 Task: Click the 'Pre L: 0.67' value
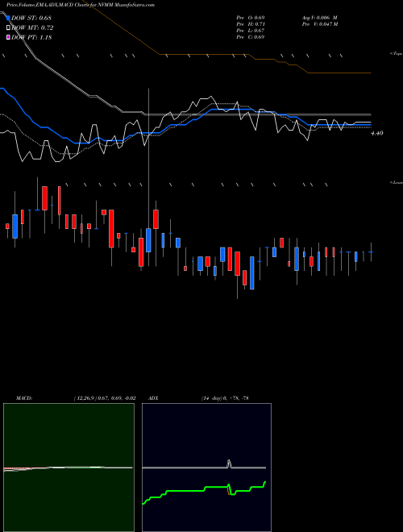click(x=251, y=31)
